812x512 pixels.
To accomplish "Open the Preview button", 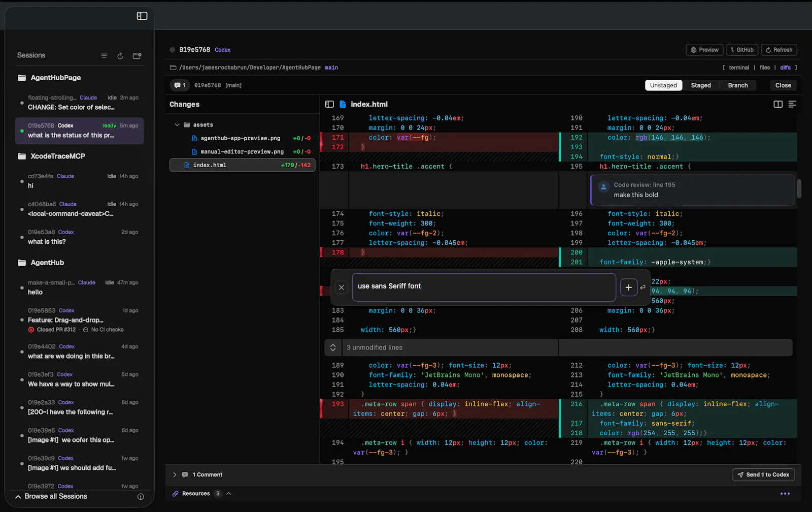I will [x=704, y=50].
